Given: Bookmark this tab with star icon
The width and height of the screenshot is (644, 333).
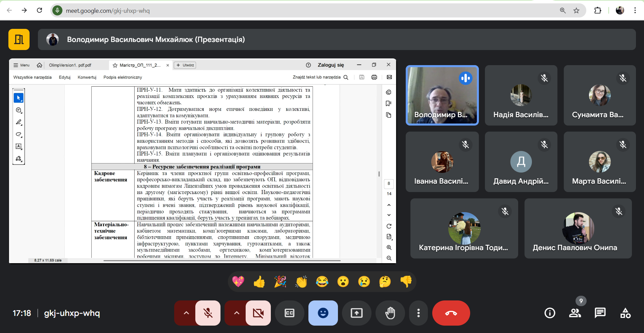Looking at the screenshot, I should [x=576, y=10].
